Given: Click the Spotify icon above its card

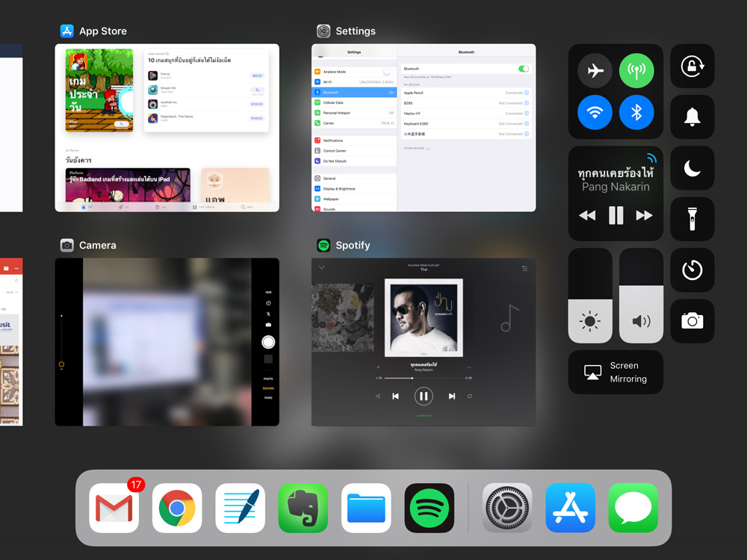Looking at the screenshot, I should click(323, 245).
